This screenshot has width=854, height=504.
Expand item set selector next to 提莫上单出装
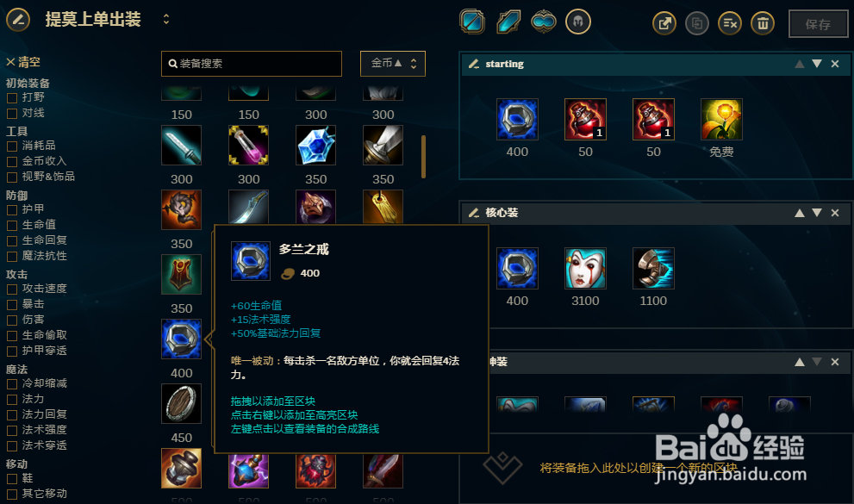166,20
